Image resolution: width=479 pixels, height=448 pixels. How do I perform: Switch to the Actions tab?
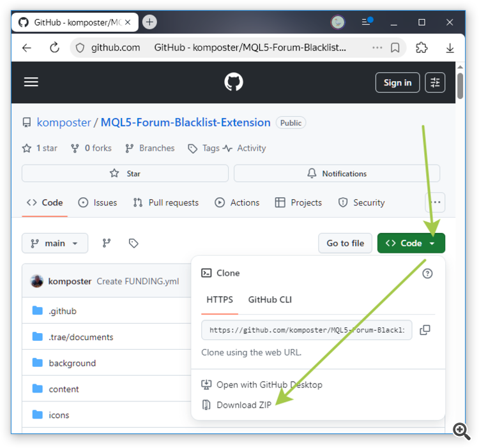[237, 203]
